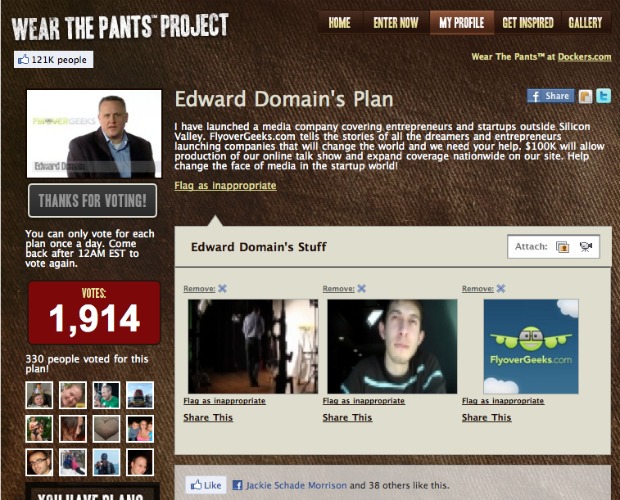Click Share This under the FlyoverGeeks image
The width and height of the screenshot is (620, 500).
486,417
